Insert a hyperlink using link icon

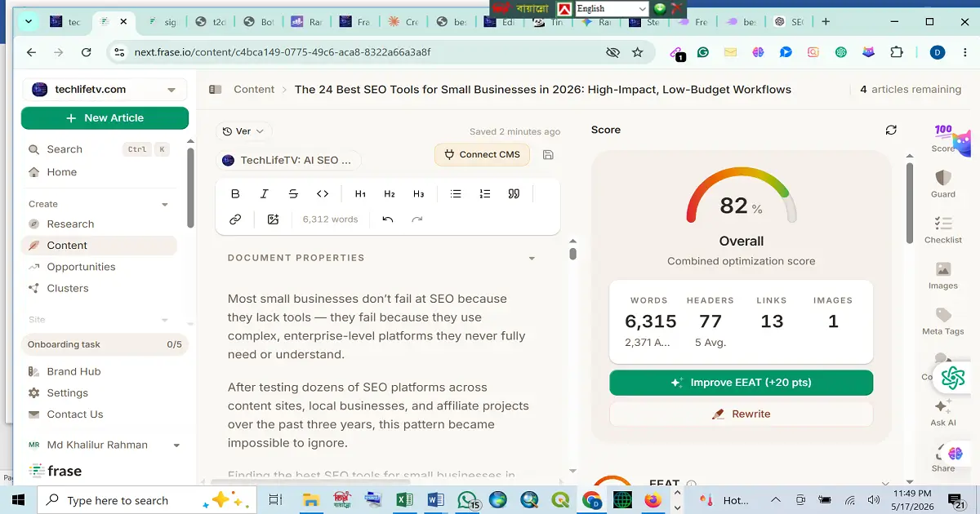pyautogui.click(x=235, y=219)
